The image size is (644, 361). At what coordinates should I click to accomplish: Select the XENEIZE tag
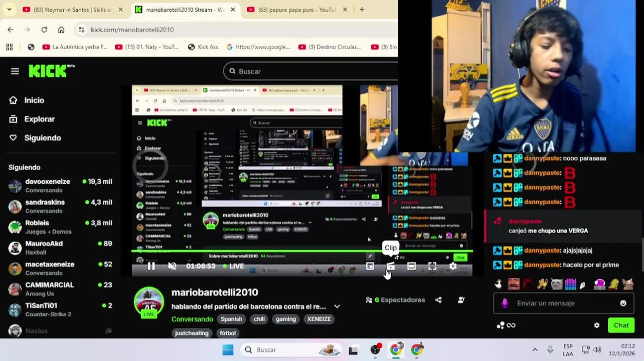tap(319, 319)
